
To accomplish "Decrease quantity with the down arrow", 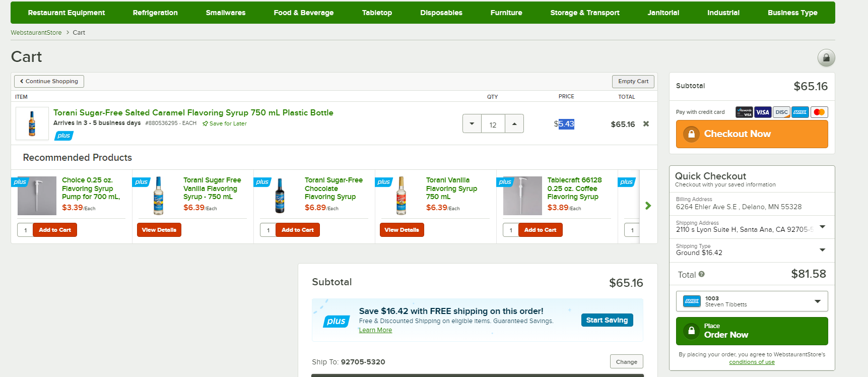I will pos(472,124).
